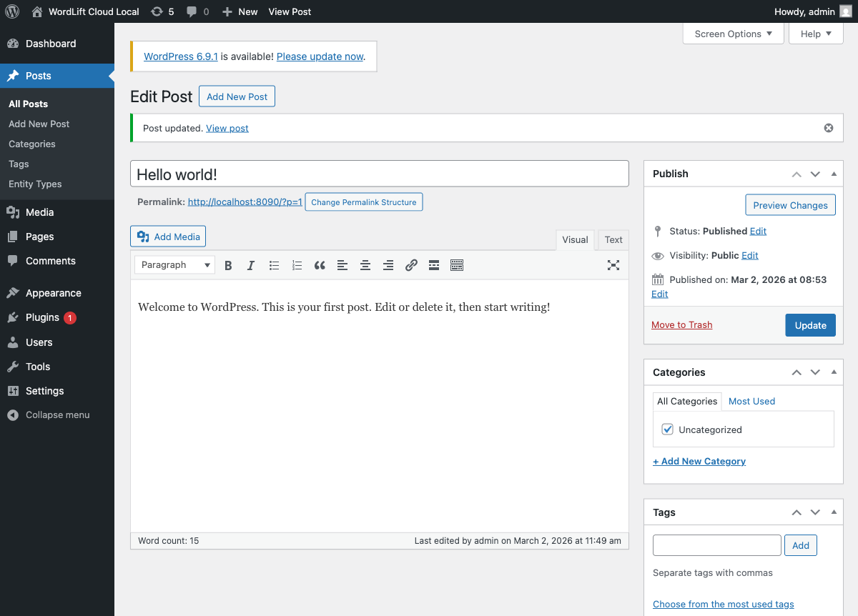Expand Screen Options panel

pos(733,34)
